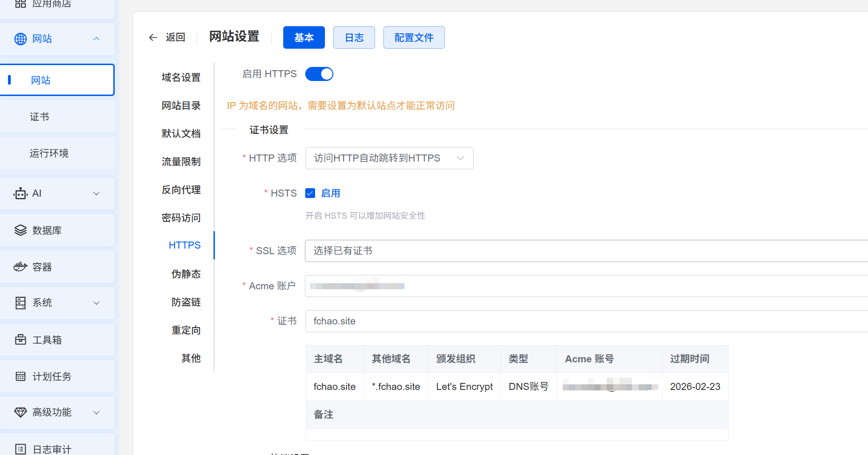Click the 工具箱 toolbox icon

21,340
